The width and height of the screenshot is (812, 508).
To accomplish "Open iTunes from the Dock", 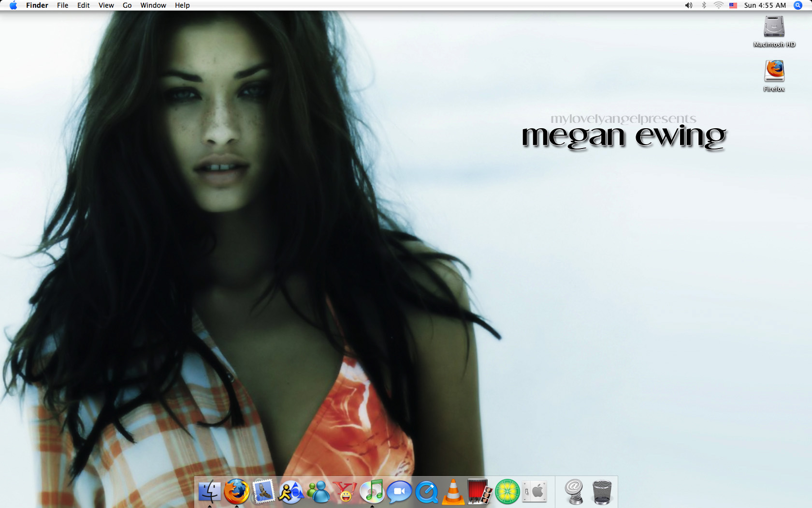I will [372, 492].
